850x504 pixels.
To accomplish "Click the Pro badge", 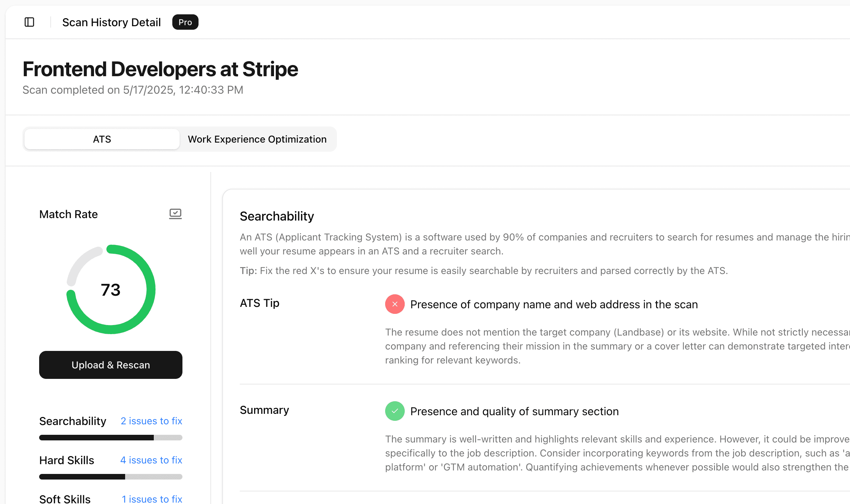I will (185, 22).
